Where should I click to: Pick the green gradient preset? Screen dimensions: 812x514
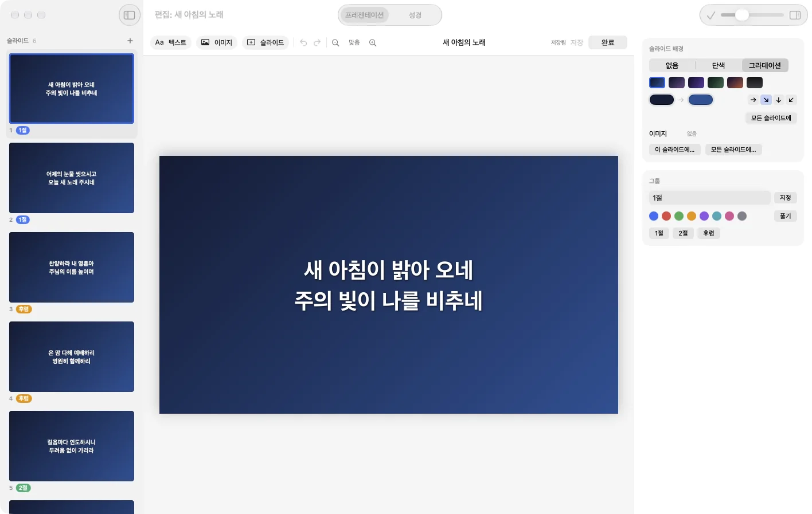[716, 83]
